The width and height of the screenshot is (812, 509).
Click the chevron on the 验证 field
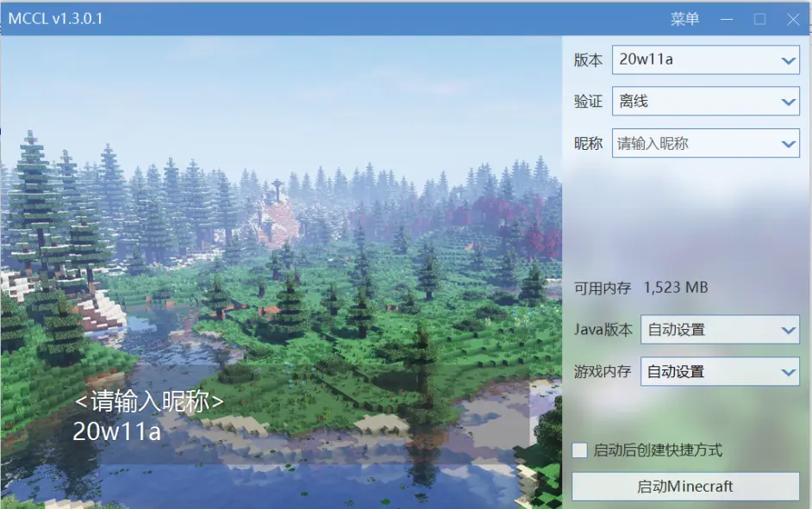tap(788, 102)
